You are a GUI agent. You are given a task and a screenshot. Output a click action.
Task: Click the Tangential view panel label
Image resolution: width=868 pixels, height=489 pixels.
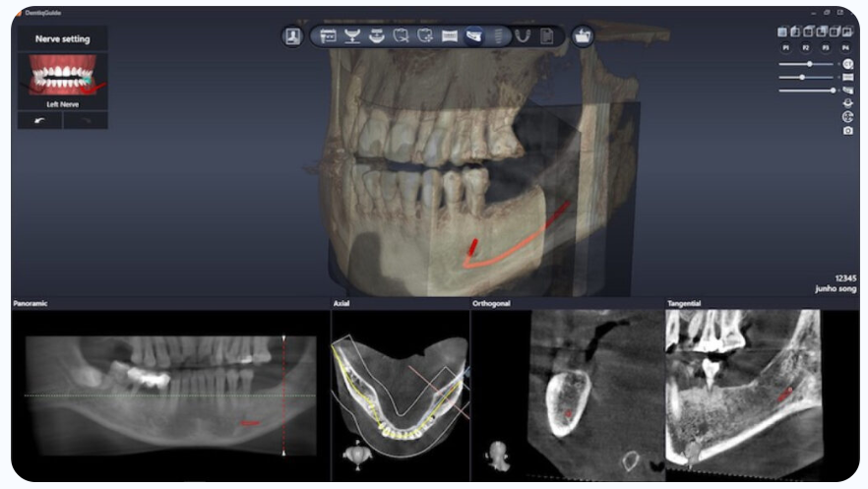(684, 304)
